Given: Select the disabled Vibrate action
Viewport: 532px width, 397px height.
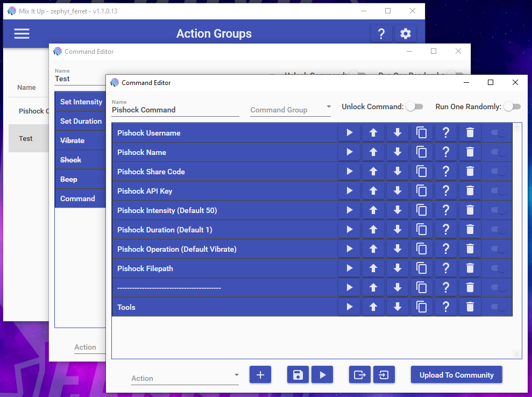Looking at the screenshot, I should (x=80, y=140).
